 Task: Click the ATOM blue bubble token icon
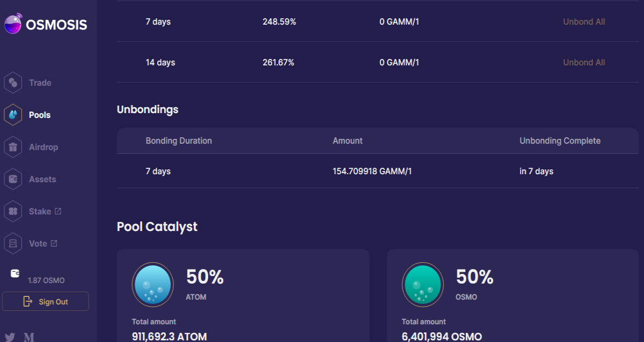[153, 285]
